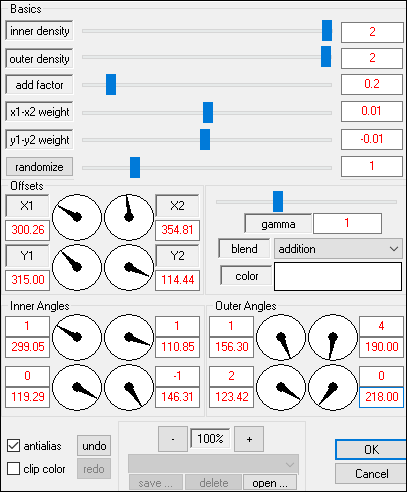Expand the empty preset dropdown list
This screenshot has width=407, height=492.
pos(213,464)
